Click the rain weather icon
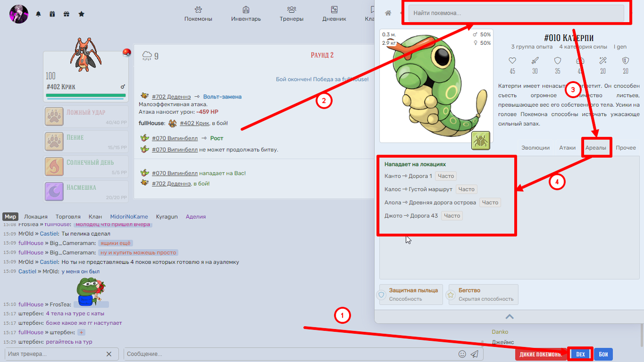The height and width of the screenshot is (362, 644). (147, 55)
